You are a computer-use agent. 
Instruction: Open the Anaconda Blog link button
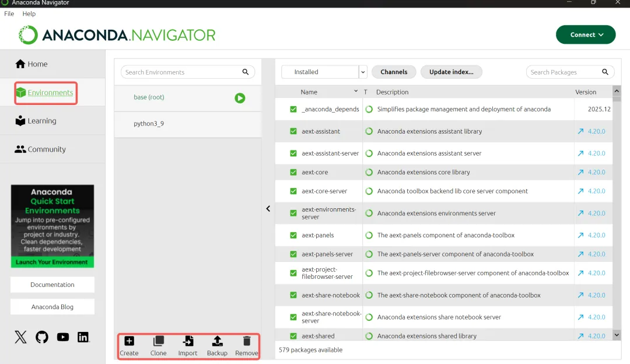pos(52,307)
